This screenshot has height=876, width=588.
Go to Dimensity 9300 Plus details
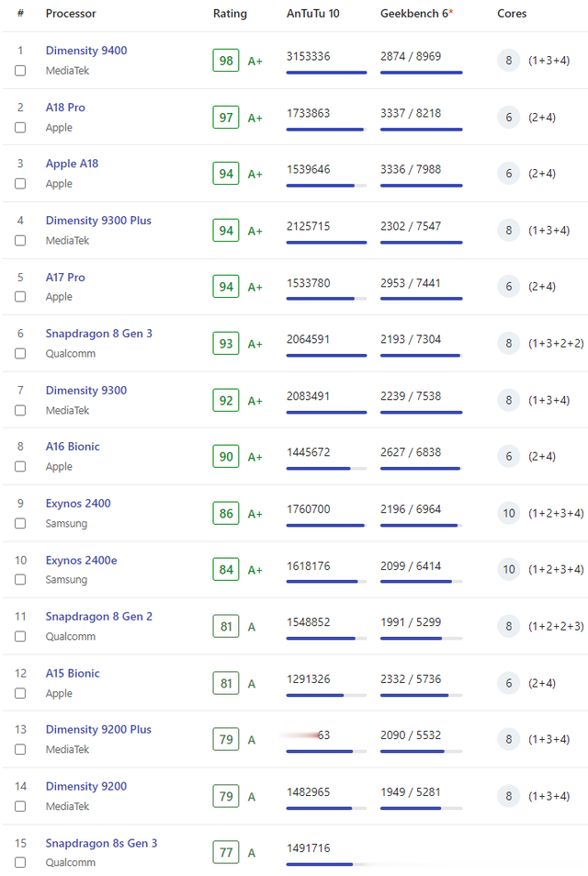[98, 221]
